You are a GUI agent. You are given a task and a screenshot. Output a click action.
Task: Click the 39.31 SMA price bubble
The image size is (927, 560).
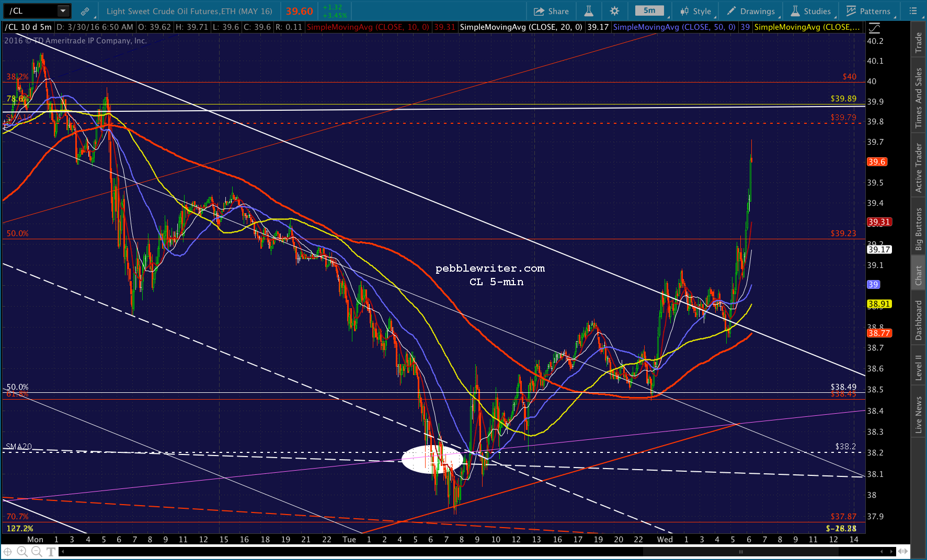tap(879, 222)
